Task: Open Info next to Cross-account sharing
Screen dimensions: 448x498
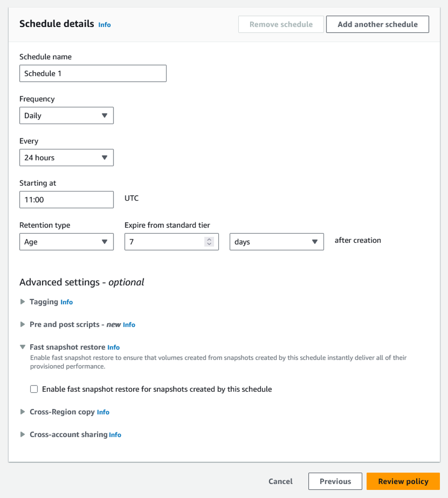Action: click(x=114, y=435)
